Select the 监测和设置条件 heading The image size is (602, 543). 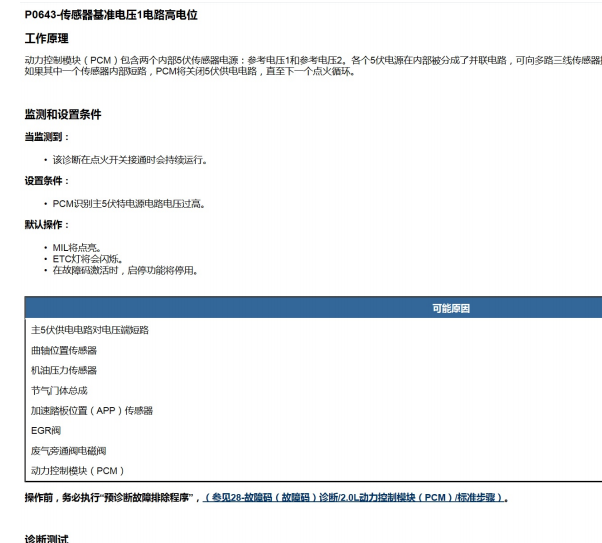[63, 114]
